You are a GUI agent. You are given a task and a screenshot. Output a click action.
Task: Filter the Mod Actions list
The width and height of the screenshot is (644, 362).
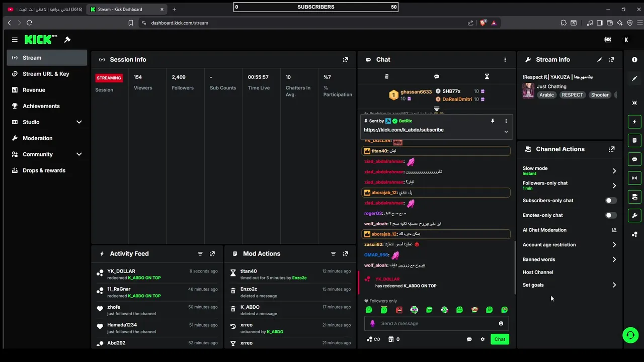coord(333,254)
